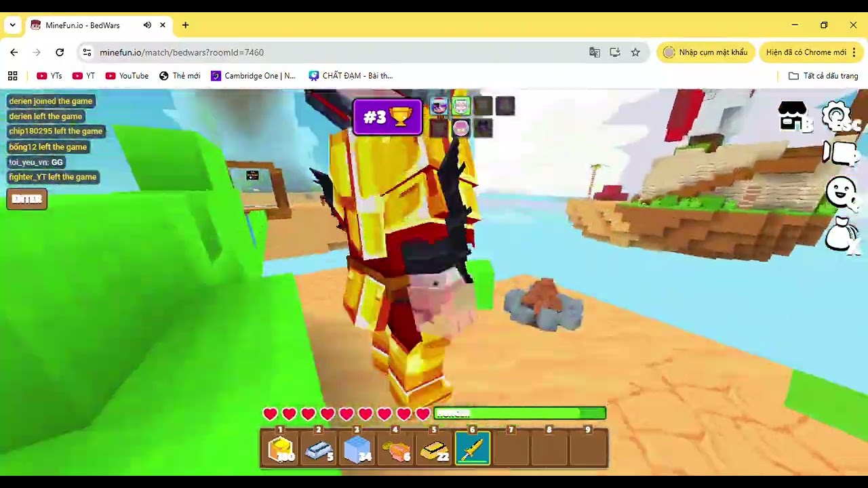Bookmark this page with star icon

pyautogui.click(x=635, y=52)
